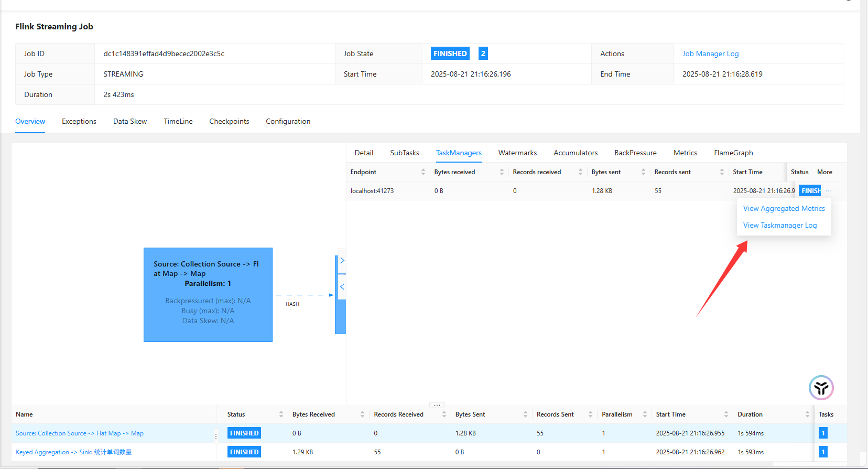Sort bottom table by Status column
The image size is (868, 469).
click(x=281, y=414)
